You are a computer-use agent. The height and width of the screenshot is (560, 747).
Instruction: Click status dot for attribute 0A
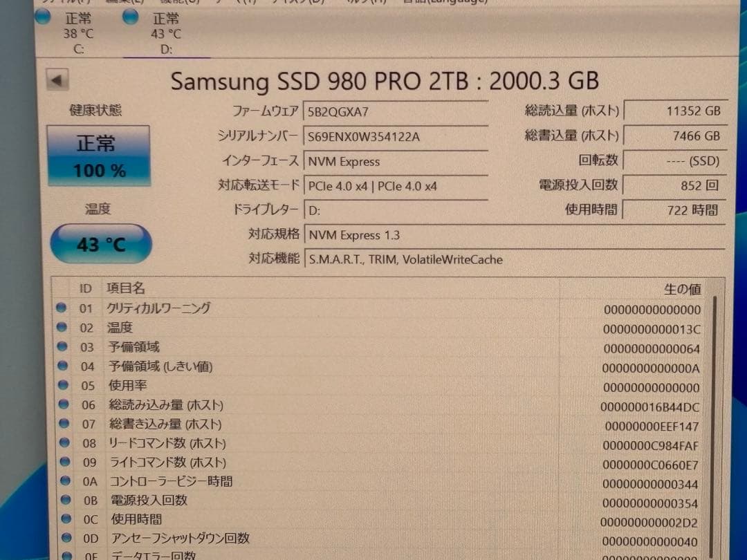65,480
